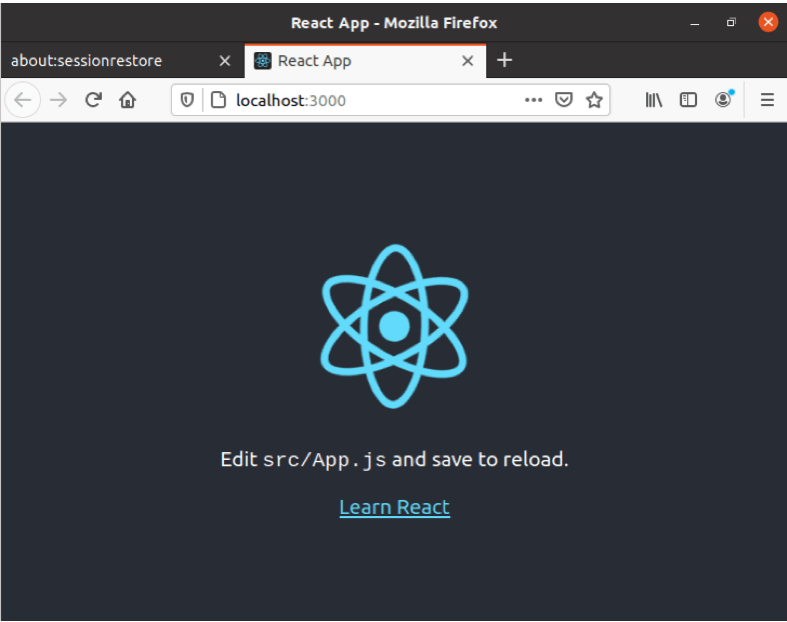Go forward one page
The image size is (787, 622).
click(x=59, y=100)
